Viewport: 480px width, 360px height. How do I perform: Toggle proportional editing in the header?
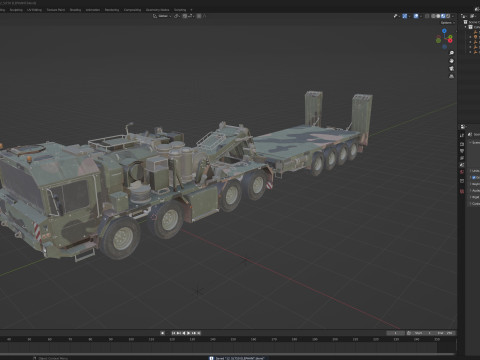click(199, 16)
